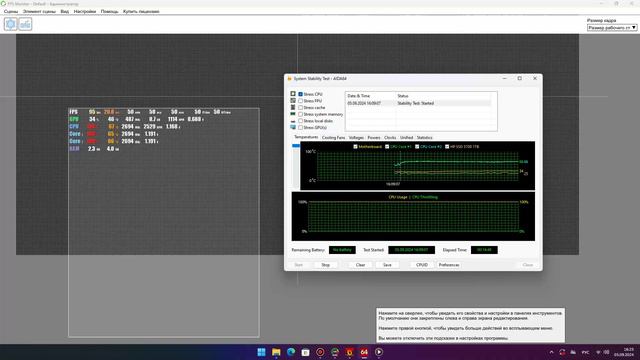Open the Помощь menu
This screenshot has height=360, width=640.
point(109,11)
